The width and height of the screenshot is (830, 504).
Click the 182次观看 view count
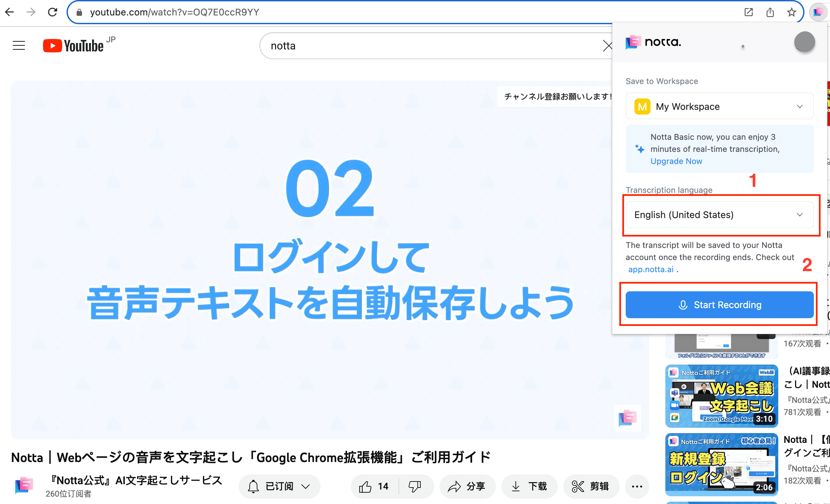pos(802,480)
